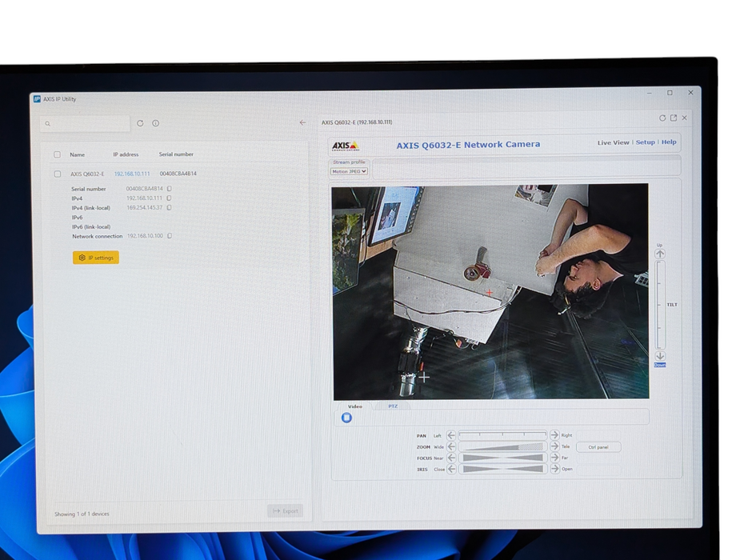Check the AXIS Q6032-E device checkbox
744x560 pixels.
coord(58,174)
